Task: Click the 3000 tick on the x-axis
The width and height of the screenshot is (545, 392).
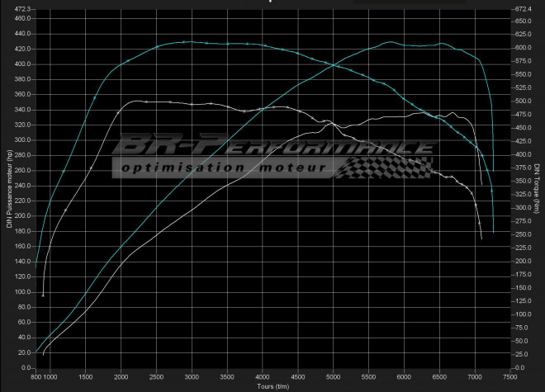Action: pos(192,377)
